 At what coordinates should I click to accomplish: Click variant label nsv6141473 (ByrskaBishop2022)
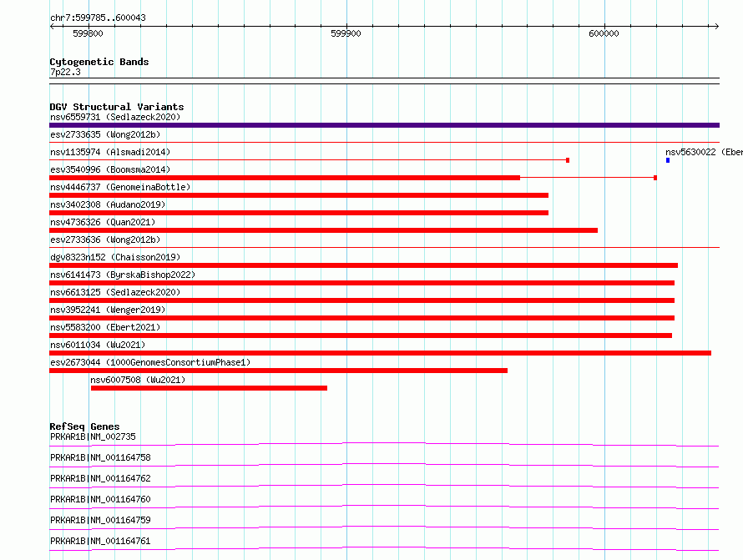click(x=123, y=275)
